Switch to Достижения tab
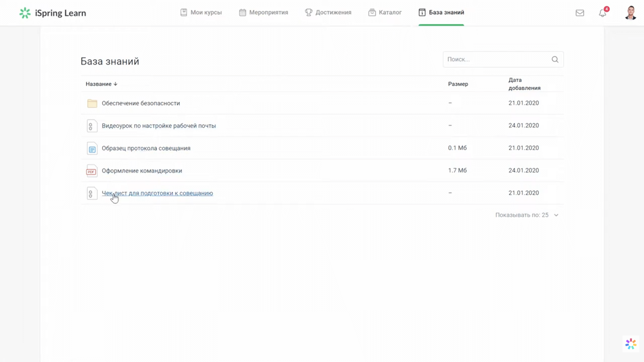Screen dimensions: 644x362 coord(328,12)
